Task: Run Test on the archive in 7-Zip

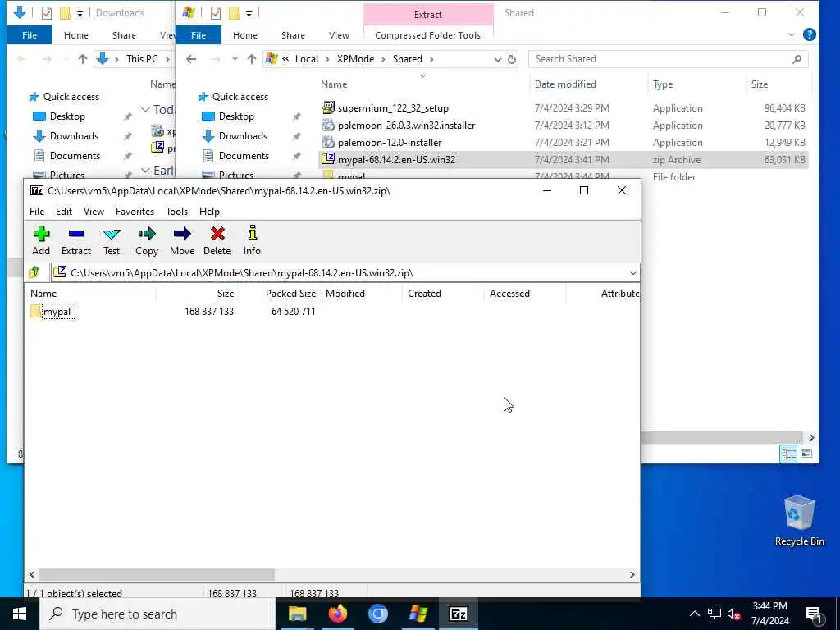Action: [112, 240]
